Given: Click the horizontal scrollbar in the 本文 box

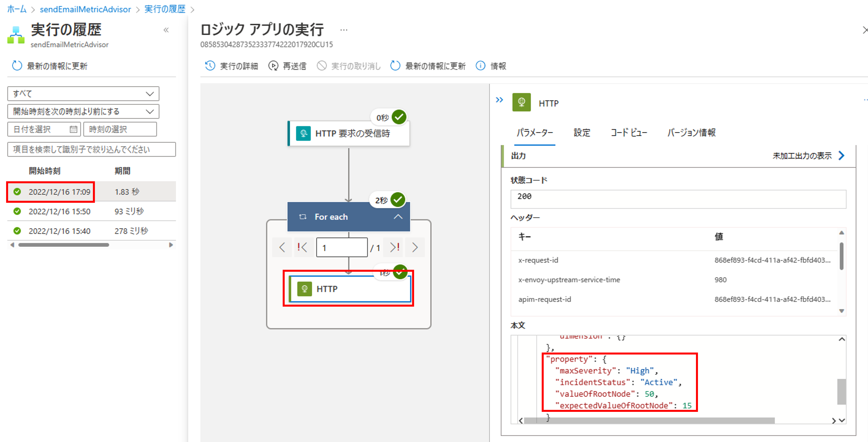Looking at the screenshot, I should pos(649,421).
